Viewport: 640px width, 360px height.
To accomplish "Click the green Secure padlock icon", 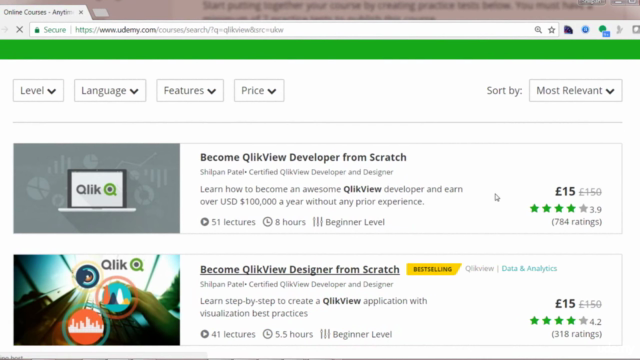I will (37, 30).
